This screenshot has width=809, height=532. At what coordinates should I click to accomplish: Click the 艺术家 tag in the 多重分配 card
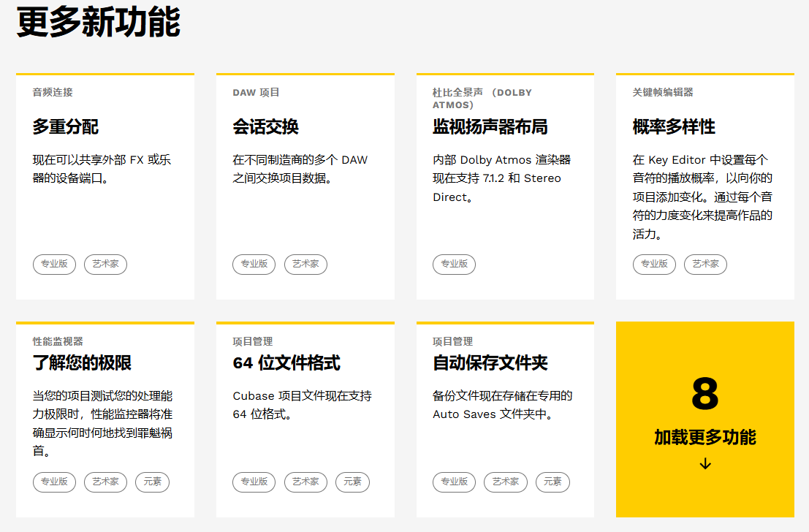105,264
